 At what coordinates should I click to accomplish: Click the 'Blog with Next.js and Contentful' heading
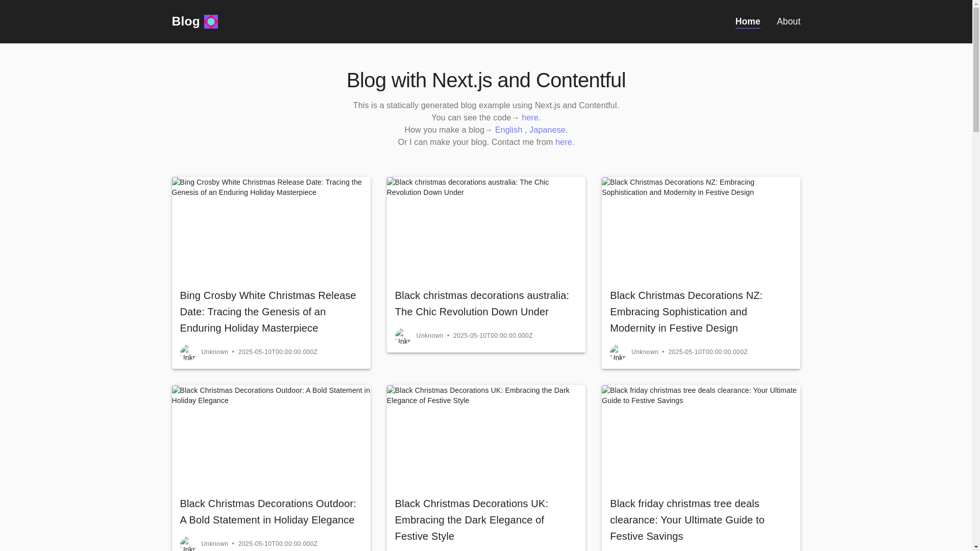coord(486,80)
